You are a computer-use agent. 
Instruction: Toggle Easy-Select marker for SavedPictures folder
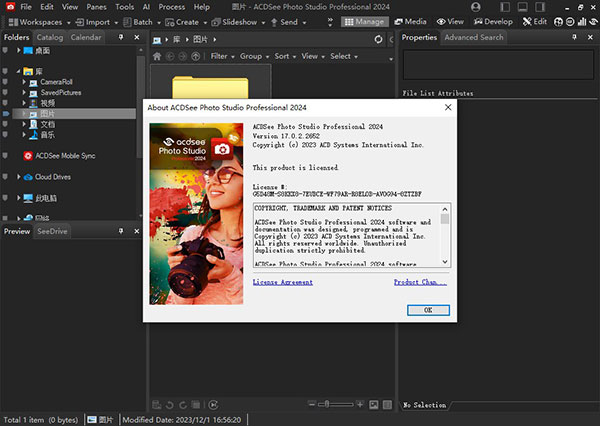pyautogui.click(x=6, y=92)
